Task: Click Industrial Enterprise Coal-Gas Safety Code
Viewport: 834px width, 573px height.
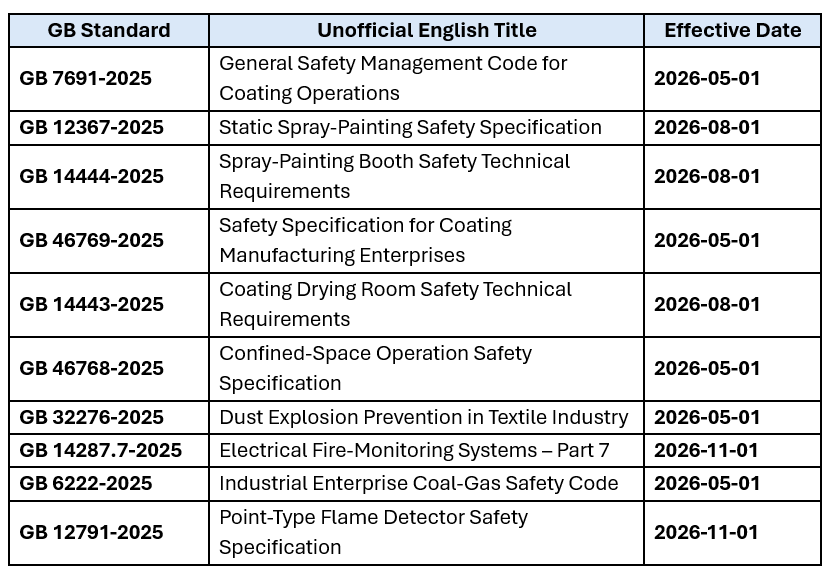Action: 418,483
